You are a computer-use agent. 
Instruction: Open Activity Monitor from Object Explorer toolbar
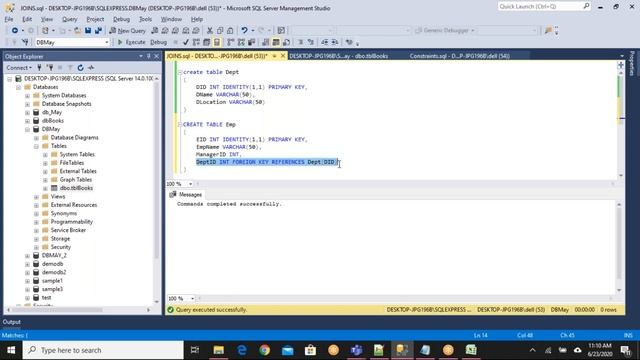91,68
